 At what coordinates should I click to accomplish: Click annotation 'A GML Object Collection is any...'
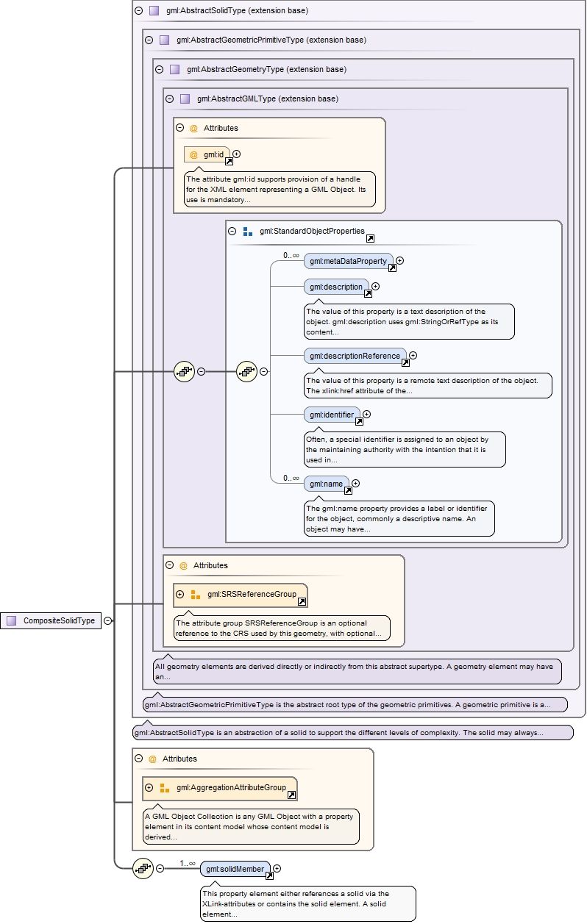[x=251, y=826]
